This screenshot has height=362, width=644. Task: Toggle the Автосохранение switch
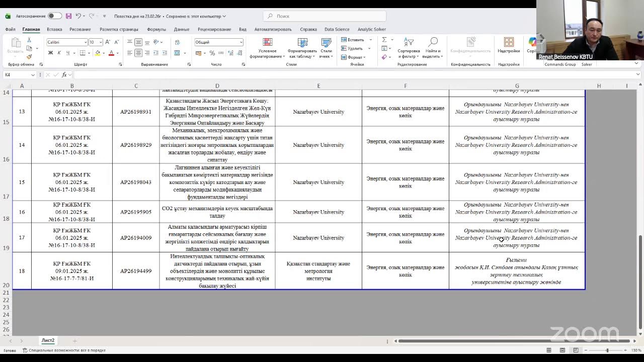pos(55,16)
